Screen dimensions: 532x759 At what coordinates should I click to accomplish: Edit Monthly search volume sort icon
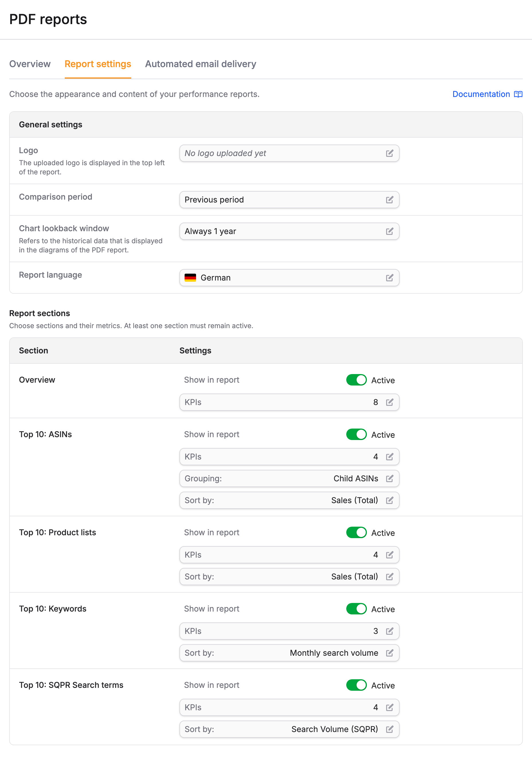[x=390, y=653]
